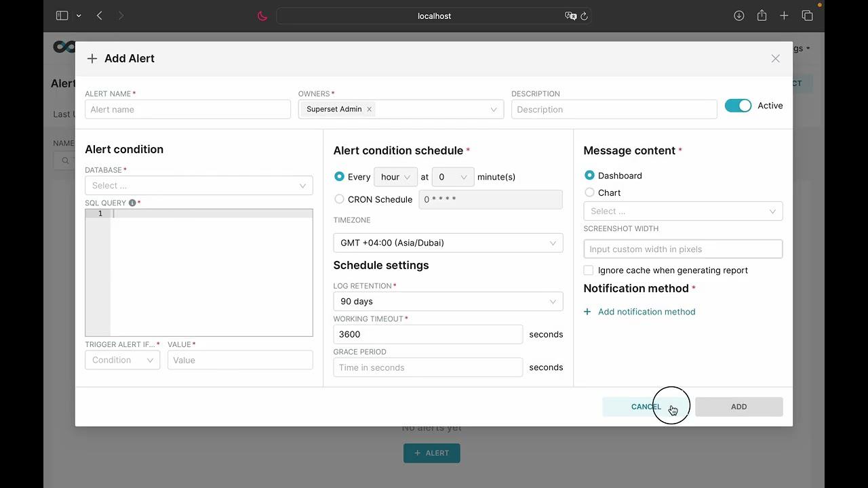868x488 pixels.
Task: Open the Log Retention 90 days dropdown
Action: (x=448, y=302)
